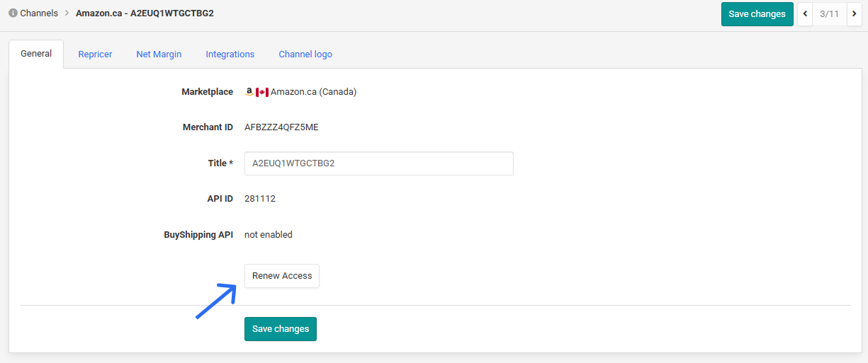
Task: Click the Title * field label
Action: [x=220, y=163]
